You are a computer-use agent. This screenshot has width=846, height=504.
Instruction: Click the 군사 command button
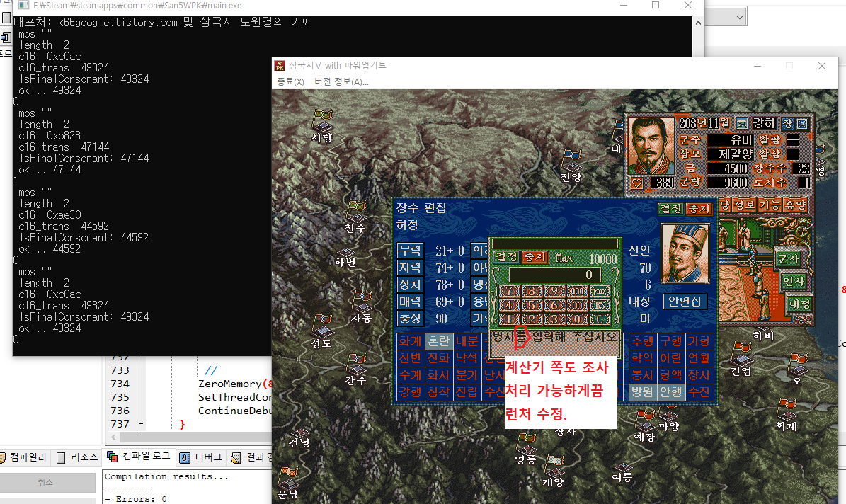tap(788, 258)
